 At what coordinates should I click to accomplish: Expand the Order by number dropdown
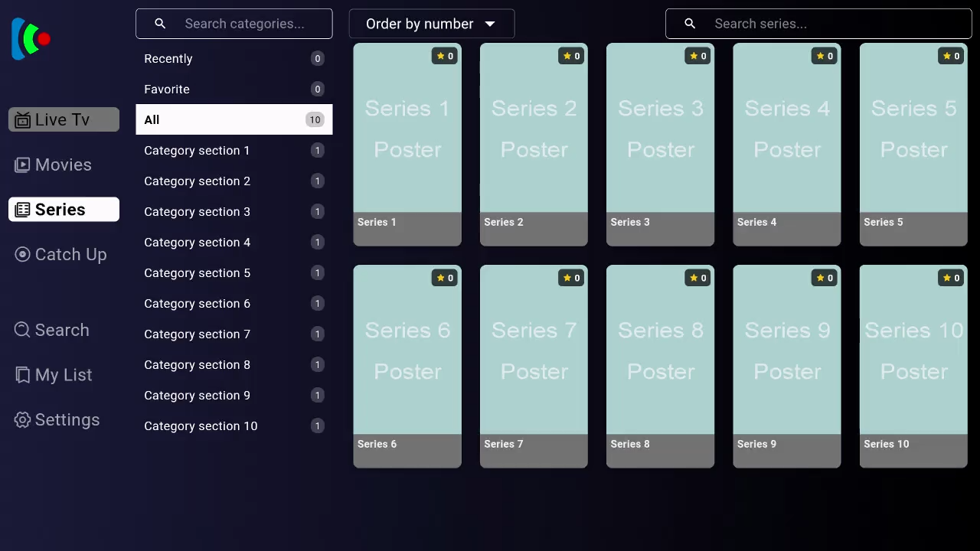click(431, 24)
